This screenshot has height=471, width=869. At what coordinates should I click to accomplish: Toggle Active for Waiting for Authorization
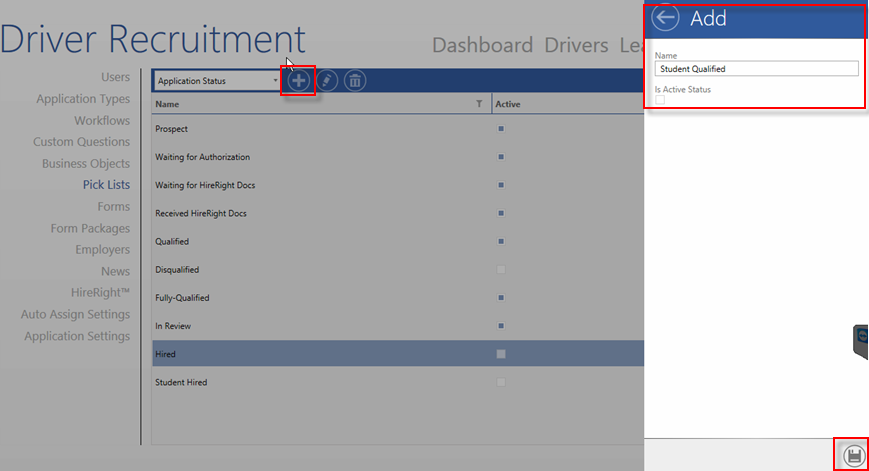pyautogui.click(x=501, y=157)
